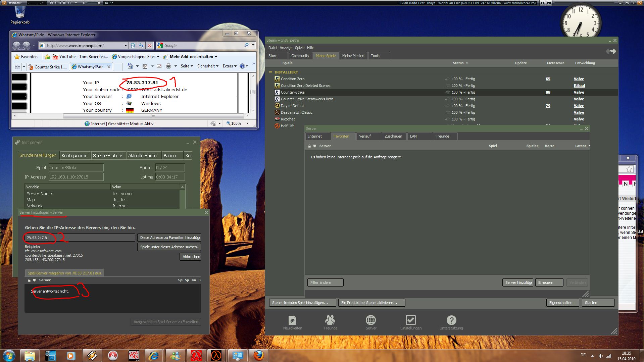This screenshot has width=644, height=362.
Task: Click the server IP address input field
Action: pos(80,238)
